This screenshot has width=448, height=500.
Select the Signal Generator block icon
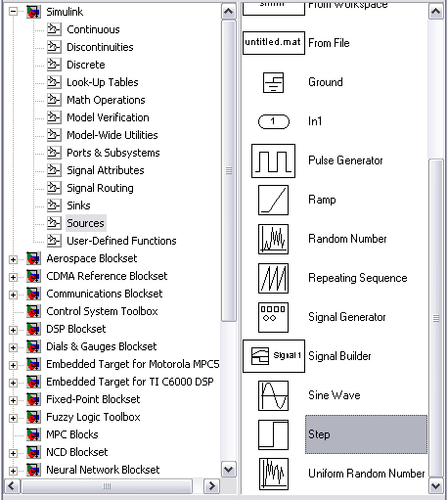(x=273, y=317)
